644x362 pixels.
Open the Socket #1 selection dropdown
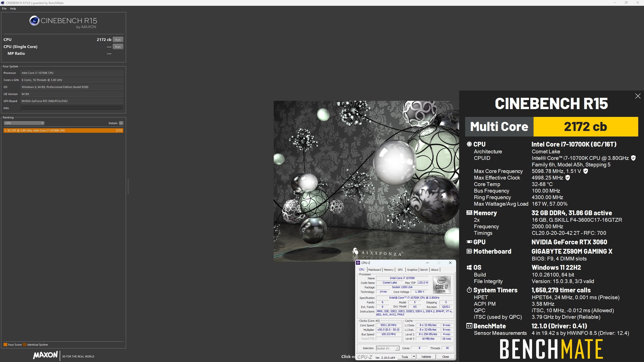pos(388,348)
